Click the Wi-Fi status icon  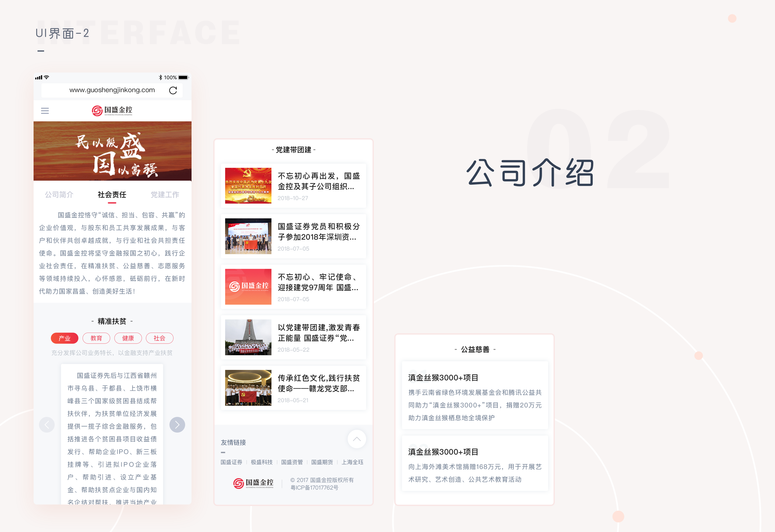[47, 77]
